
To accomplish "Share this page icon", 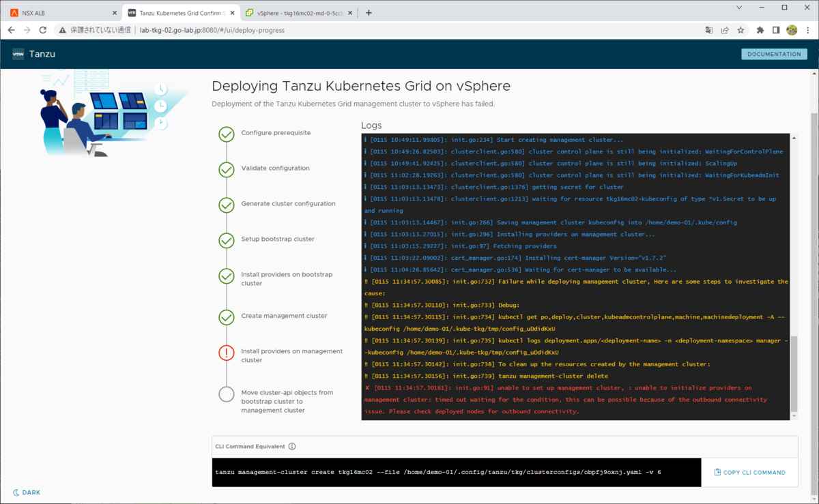I will click(725, 30).
